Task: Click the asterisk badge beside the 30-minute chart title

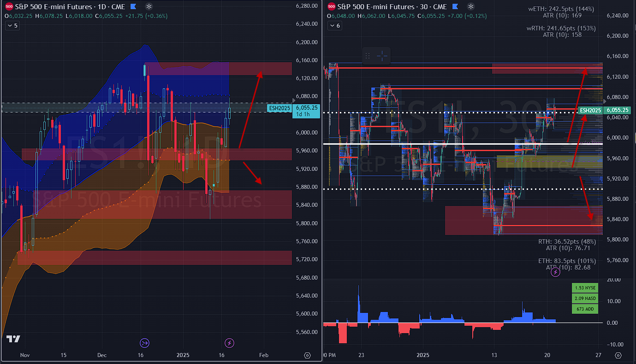Action: [x=471, y=6]
